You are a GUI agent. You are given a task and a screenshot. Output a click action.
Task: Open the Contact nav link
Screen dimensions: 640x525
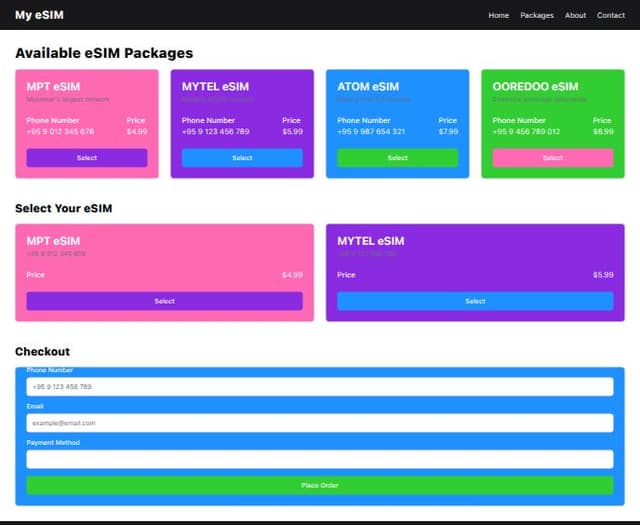[x=611, y=15]
